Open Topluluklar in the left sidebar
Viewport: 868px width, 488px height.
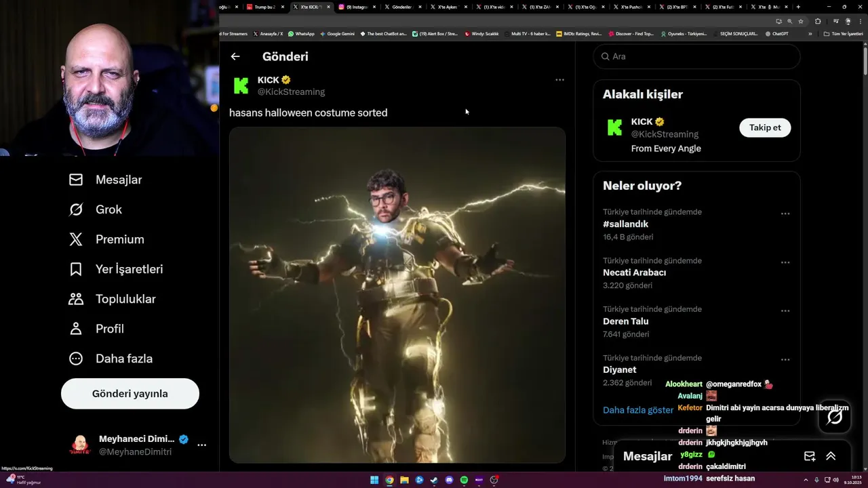112,299
